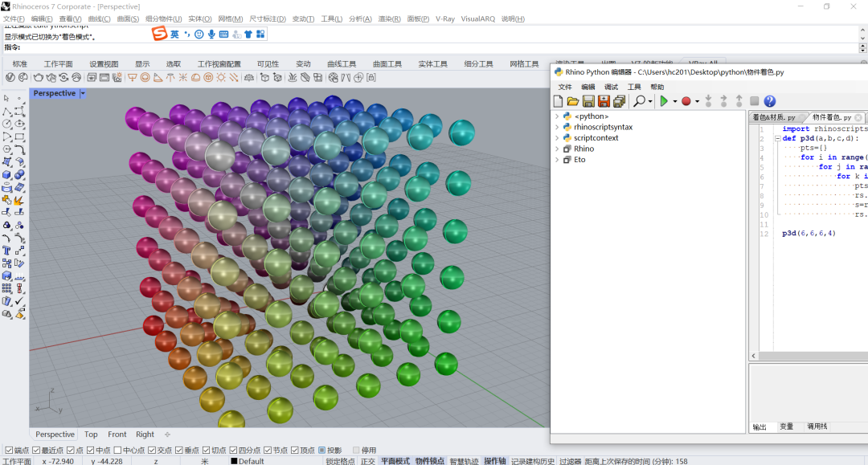Viewport: 868px width, 465px height.
Task: Toggle 智慧轨迹 in the status bar
Action: [x=464, y=461]
